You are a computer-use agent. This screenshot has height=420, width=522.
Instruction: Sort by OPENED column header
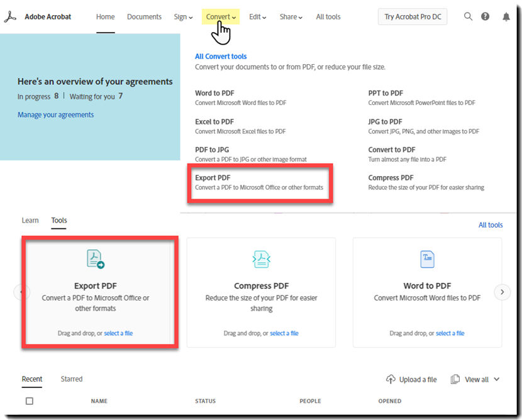click(x=389, y=401)
